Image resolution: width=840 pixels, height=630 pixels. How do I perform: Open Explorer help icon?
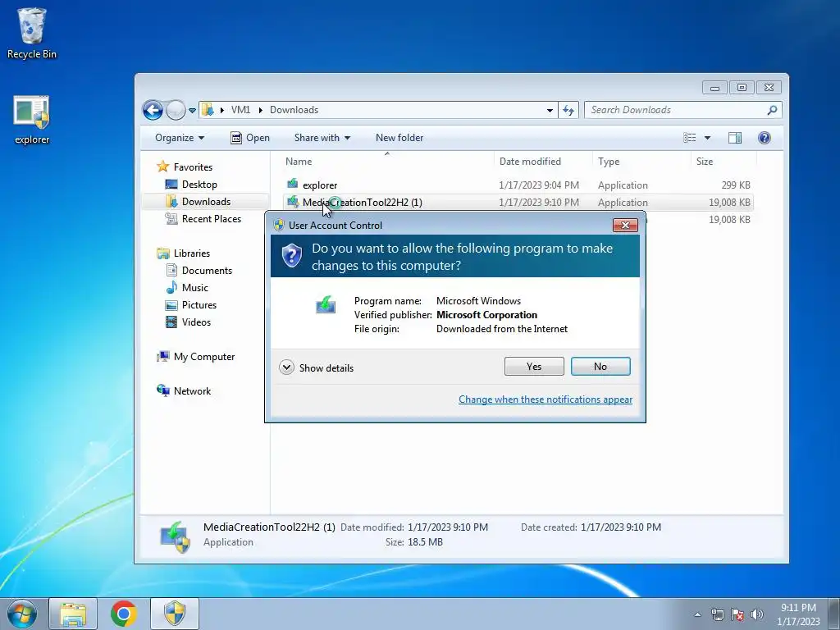pyautogui.click(x=765, y=138)
